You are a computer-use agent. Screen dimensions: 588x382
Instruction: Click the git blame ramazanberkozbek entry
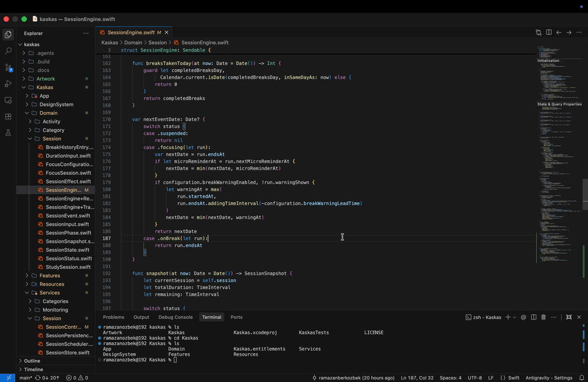point(353,378)
